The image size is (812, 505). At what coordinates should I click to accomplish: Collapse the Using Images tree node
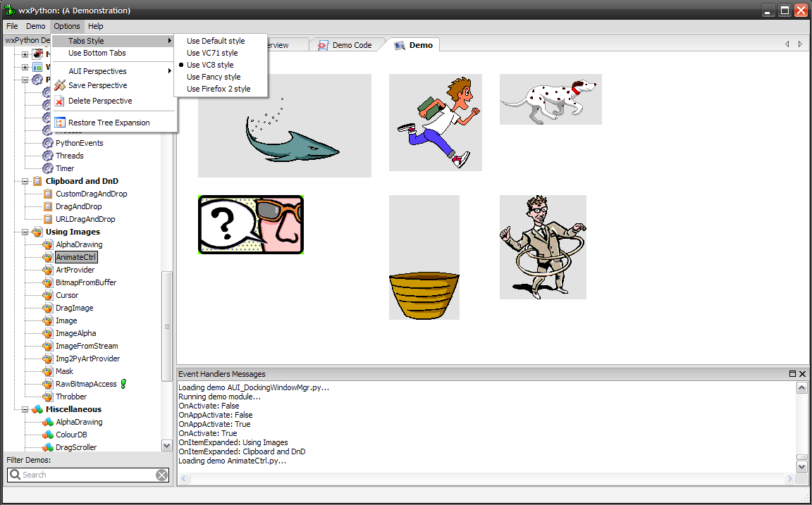click(x=25, y=232)
